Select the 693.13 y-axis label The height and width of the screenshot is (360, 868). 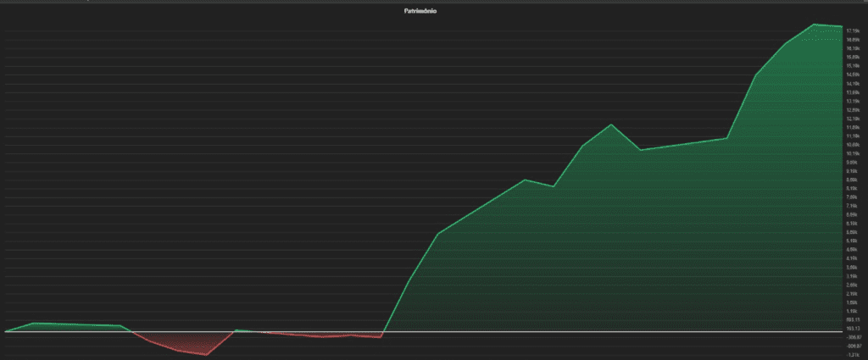[x=853, y=319]
